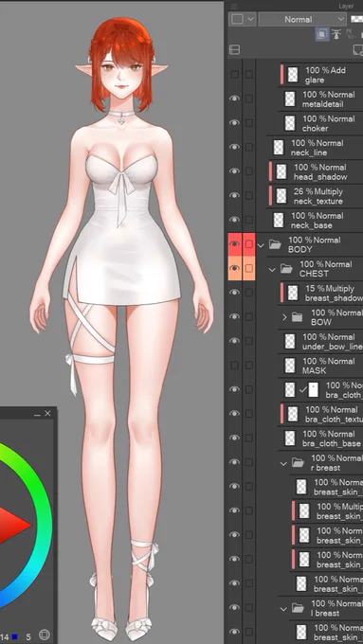Image resolution: width=363 pixels, height=644 pixels.
Task: Select the bra_cloth_base layer name
Action: [332, 443]
